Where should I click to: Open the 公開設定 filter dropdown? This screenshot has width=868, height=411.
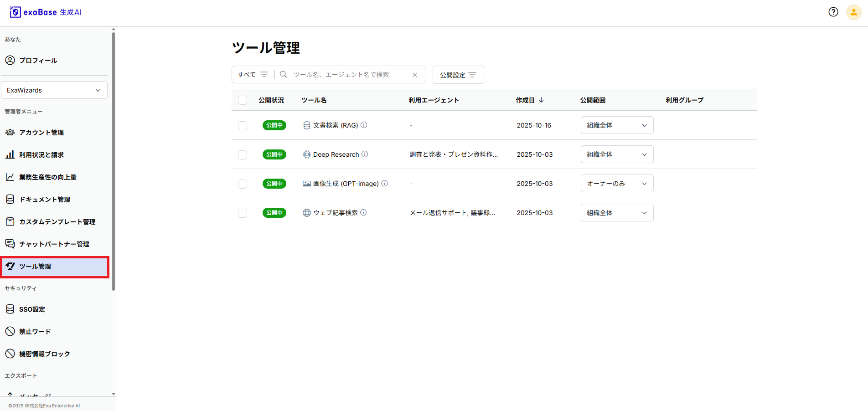[458, 75]
